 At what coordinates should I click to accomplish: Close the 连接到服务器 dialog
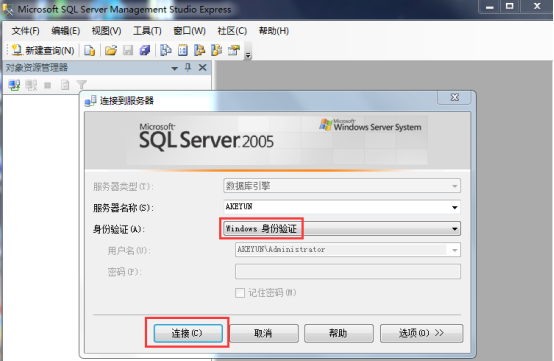tap(454, 97)
